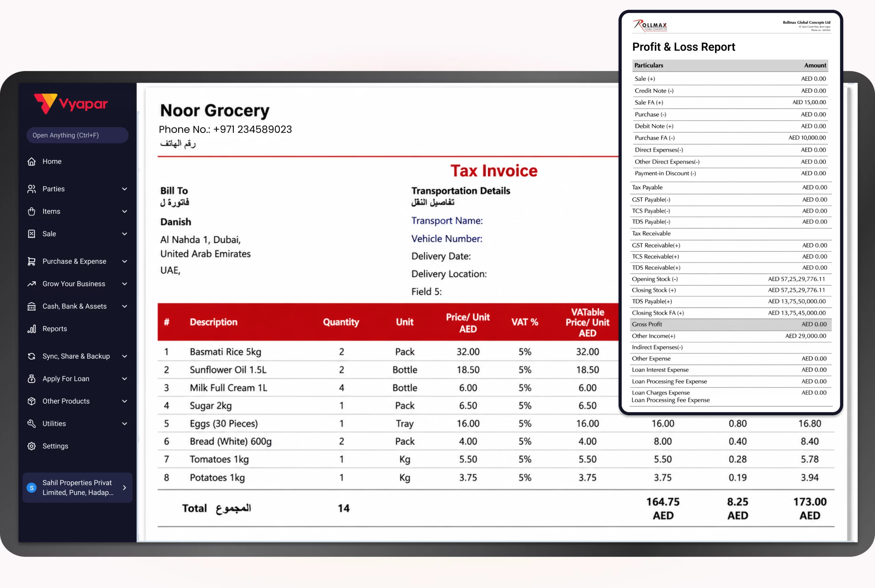The height and width of the screenshot is (588, 875).
Task: Select the Utilities menu label
Action: pos(54,424)
